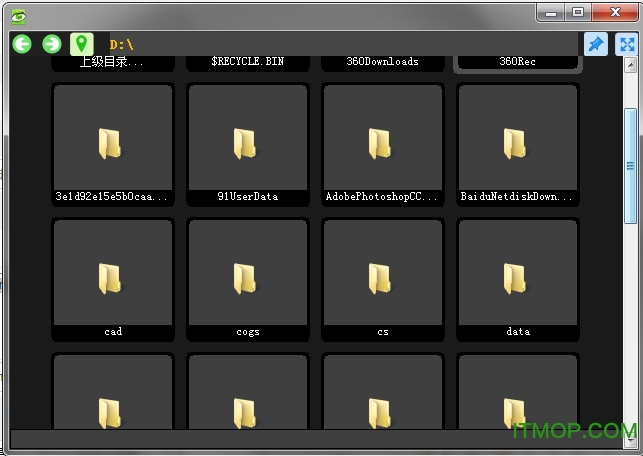Click the green location pin icon
This screenshot has height=456, width=643.
click(82, 44)
